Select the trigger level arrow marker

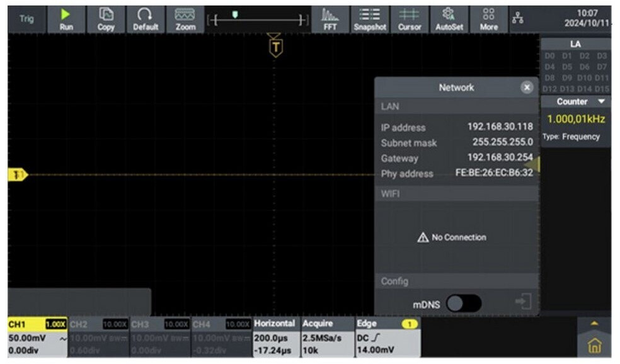pos(532,164)
